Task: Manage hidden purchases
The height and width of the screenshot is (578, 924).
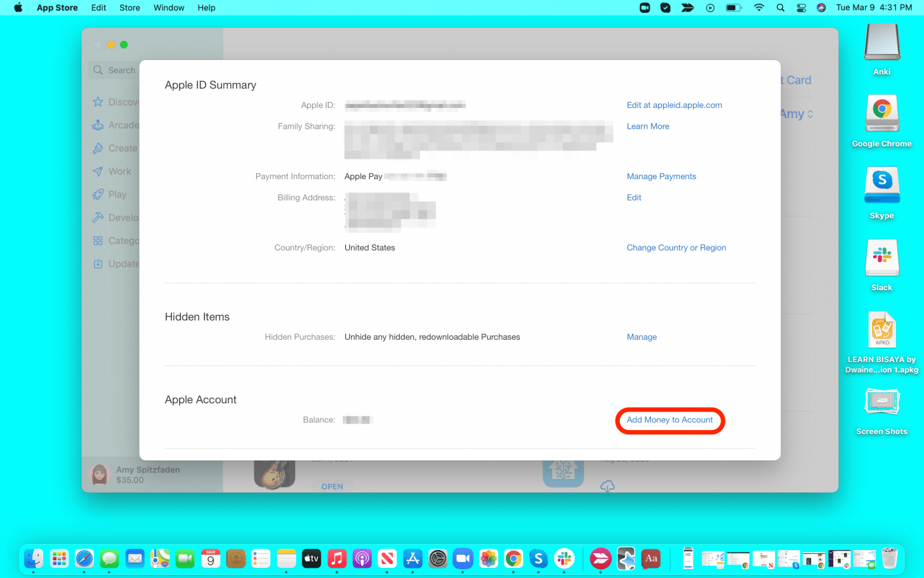Action: 642,337
